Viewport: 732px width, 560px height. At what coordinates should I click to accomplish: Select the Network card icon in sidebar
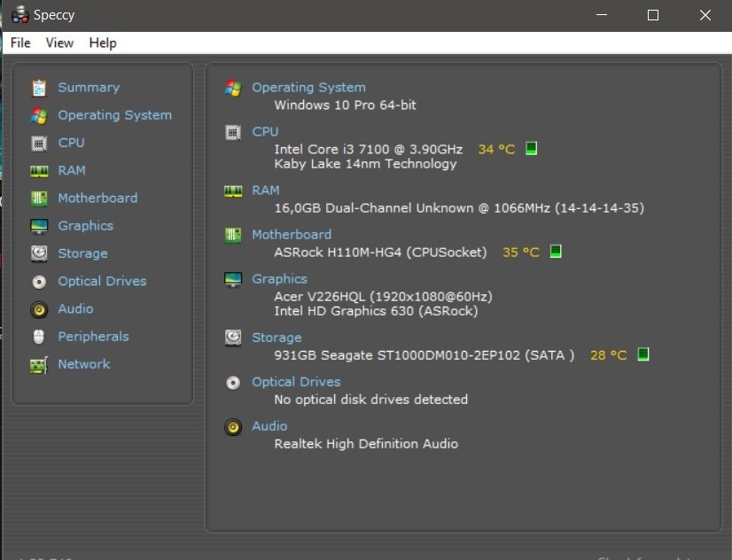click(39, 364)
